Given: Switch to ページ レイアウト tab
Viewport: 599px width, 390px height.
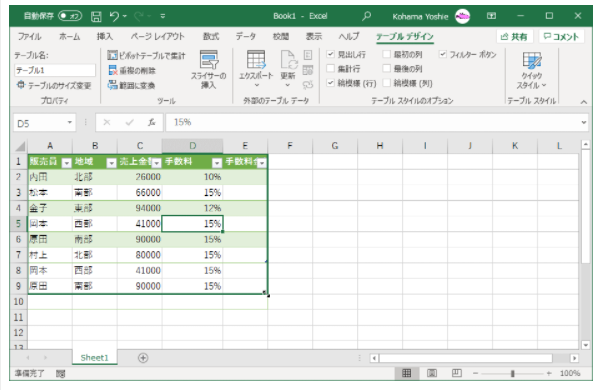Looking at the screenshot, I should pos(157,36).
